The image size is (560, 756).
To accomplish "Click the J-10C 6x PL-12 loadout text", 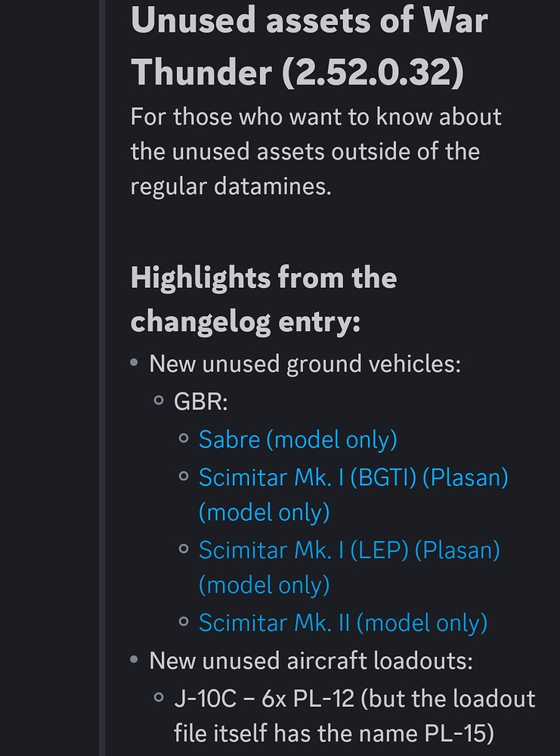I will [354, 699].
